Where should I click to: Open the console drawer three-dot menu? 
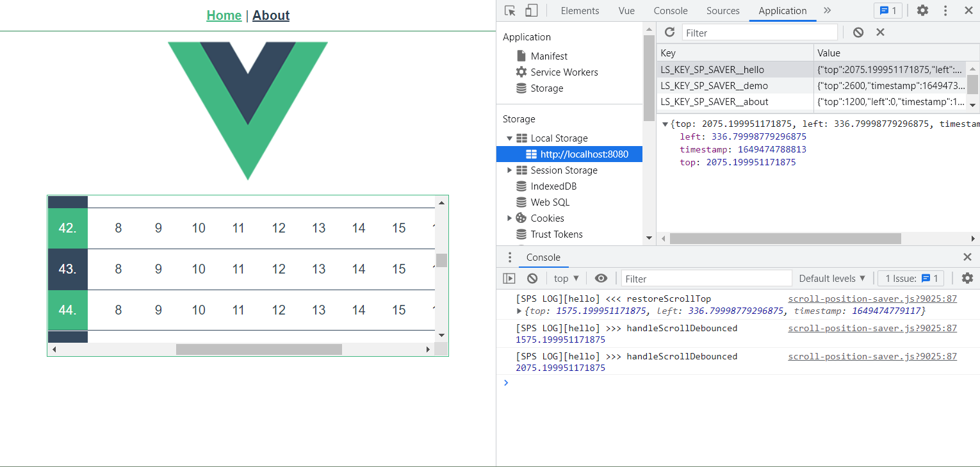[510, 258]
